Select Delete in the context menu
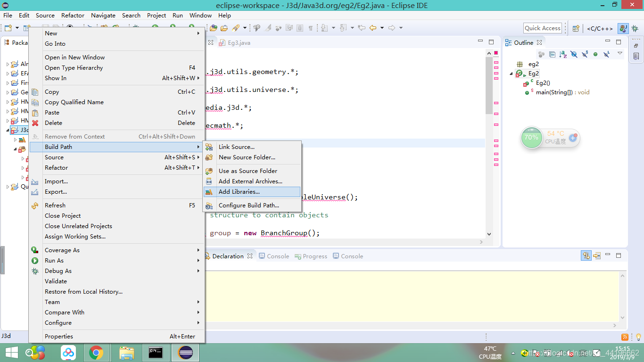 point(117,123)
